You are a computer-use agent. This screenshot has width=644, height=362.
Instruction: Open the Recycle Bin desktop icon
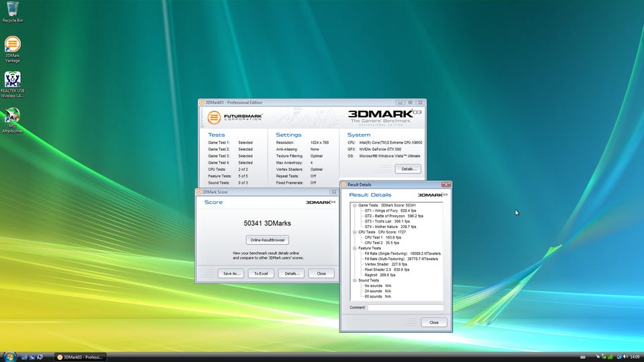pyautogui.click(x=12, y=11)
